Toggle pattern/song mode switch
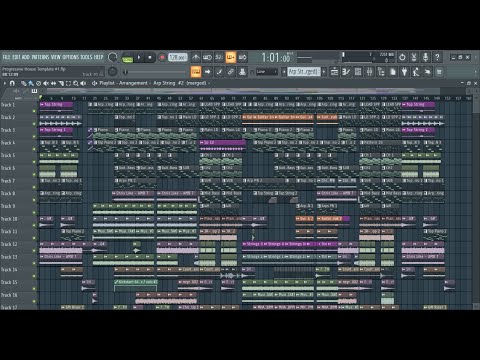Screen dimensions: 480x360 tap(127, 58)
